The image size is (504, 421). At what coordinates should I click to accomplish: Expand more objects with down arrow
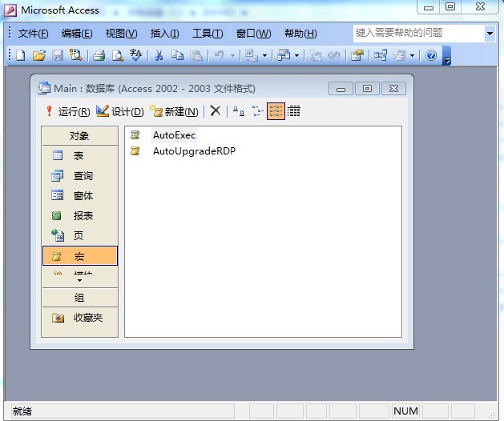pyautogui.click(x=79, y=281)
